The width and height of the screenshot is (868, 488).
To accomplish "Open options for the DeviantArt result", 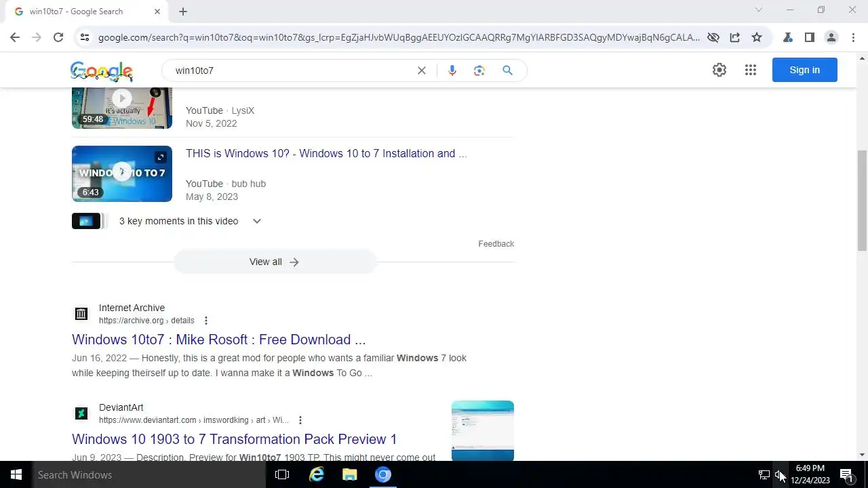I will point(300,420).
